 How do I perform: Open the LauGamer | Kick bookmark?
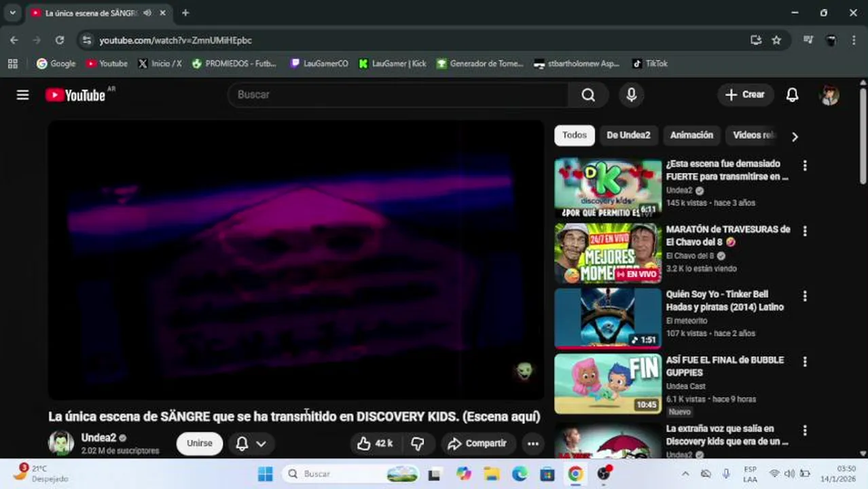393,63
